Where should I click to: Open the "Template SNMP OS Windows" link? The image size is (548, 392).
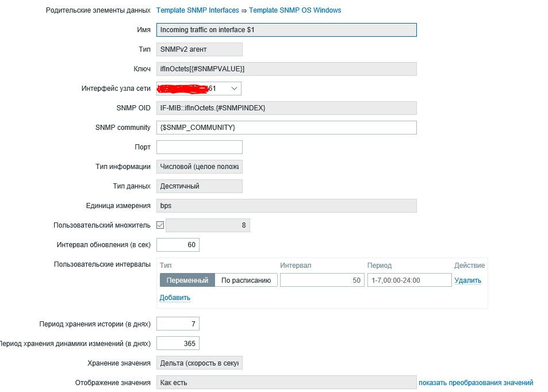coord(295,10)
